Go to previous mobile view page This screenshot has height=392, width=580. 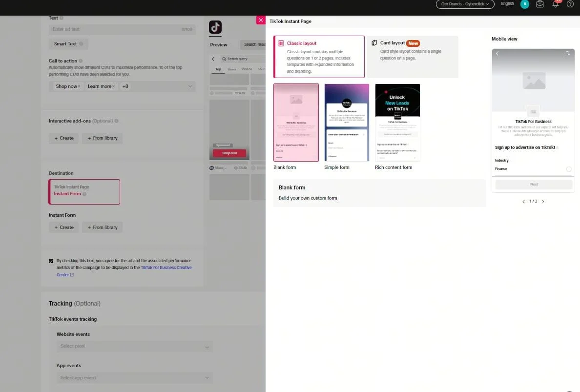click(523, 202)
